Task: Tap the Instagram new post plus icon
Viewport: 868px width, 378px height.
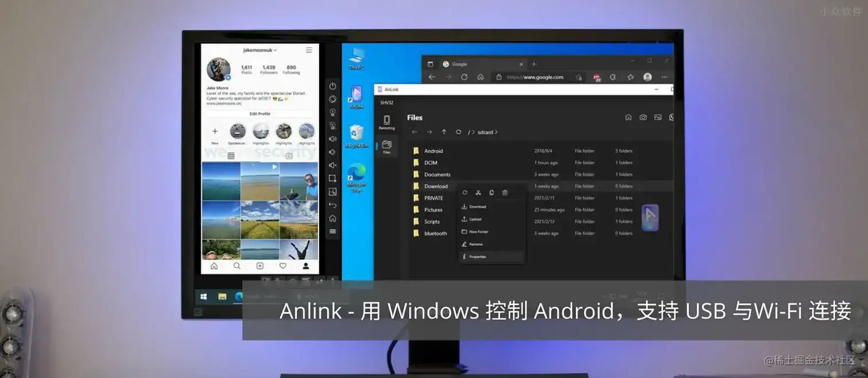Action: click(x=259, y=266)
